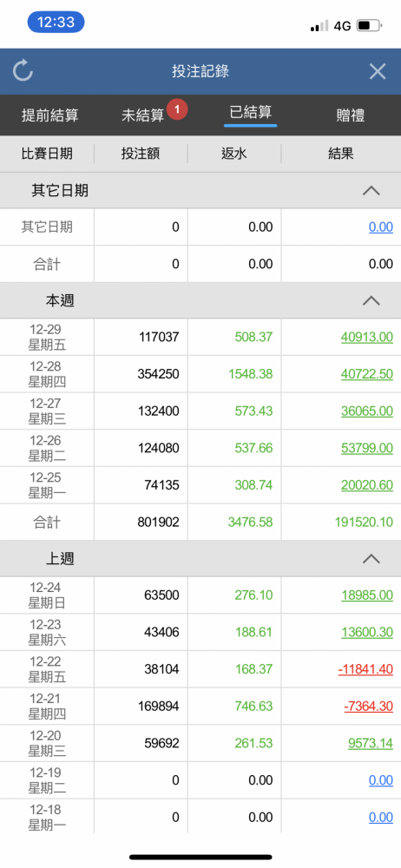Open the -7364.30 result for 12-21
Image resolution: width=401 pixels, height=868 pixels.
(368, 707)
